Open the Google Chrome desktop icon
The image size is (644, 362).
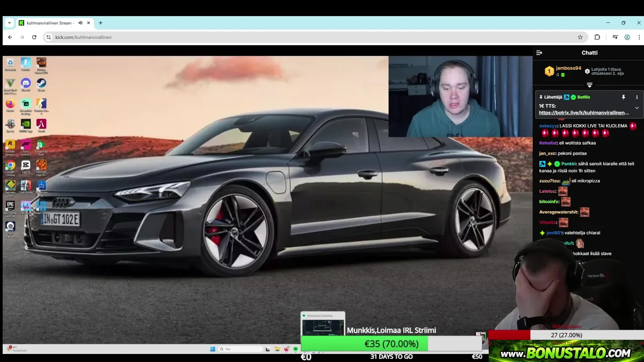point(10,167)
